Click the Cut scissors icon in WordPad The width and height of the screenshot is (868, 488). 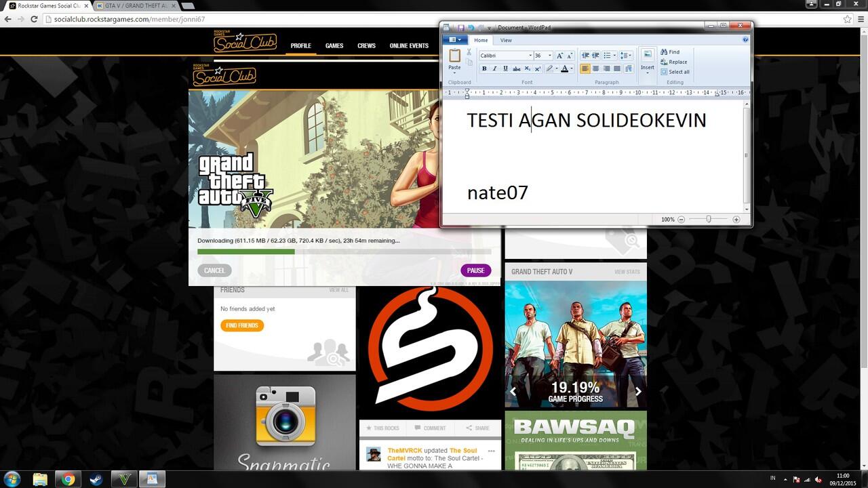click(x=469, y=52)
